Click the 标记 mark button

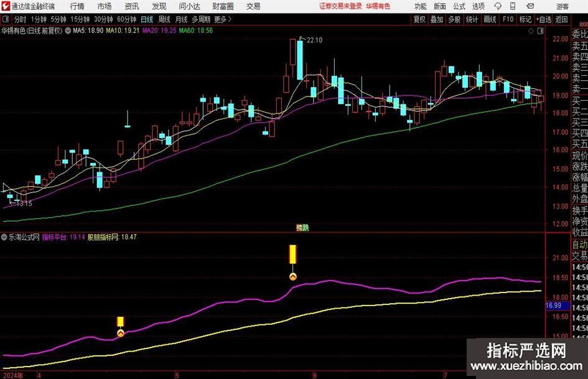pyautogui.click(x=525, y=19)
